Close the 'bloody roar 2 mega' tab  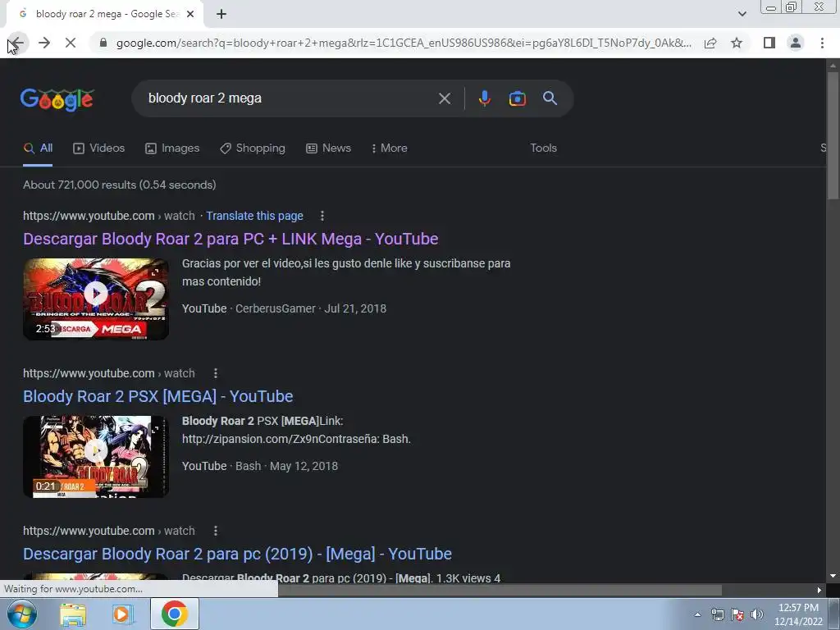pyautogui.click(x=190, y=15)
